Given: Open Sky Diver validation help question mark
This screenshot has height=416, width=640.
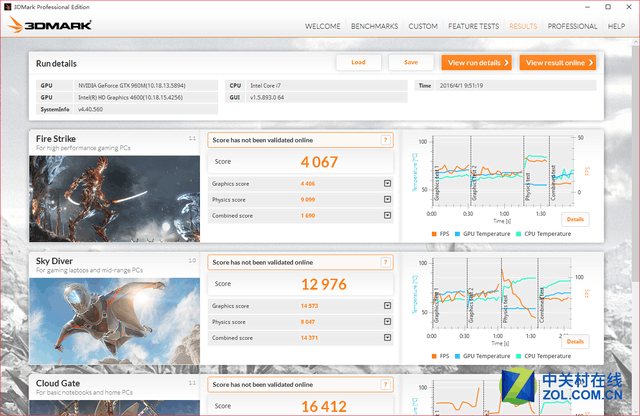Looking at the screenshot, I should (x=385, y=262).
